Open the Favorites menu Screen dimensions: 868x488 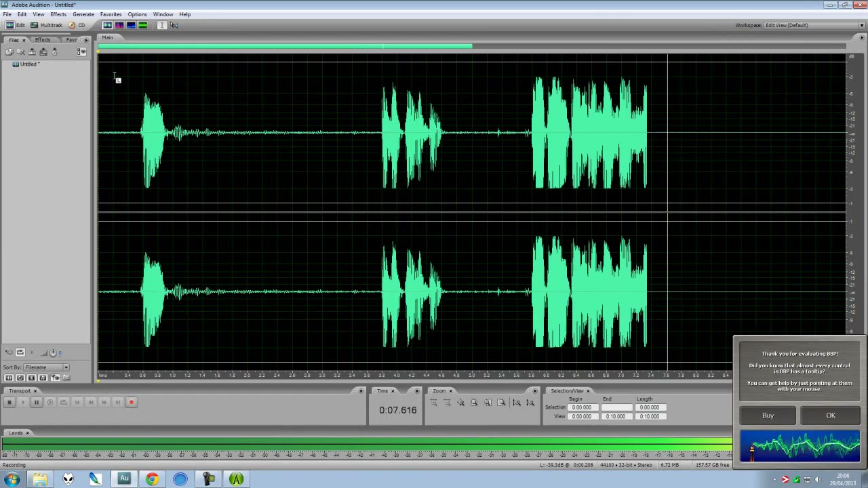111,14
